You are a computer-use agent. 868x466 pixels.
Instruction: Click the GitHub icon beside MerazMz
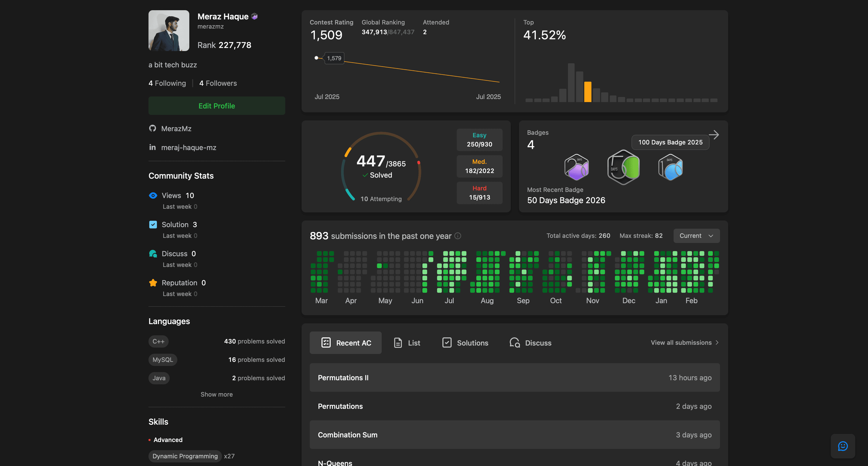(x=153, y=128)
